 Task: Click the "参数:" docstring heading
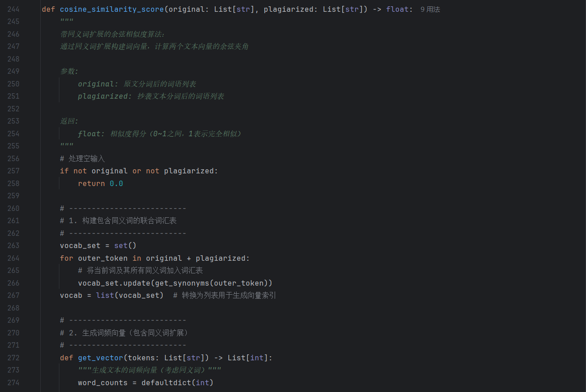pos(69,71)
